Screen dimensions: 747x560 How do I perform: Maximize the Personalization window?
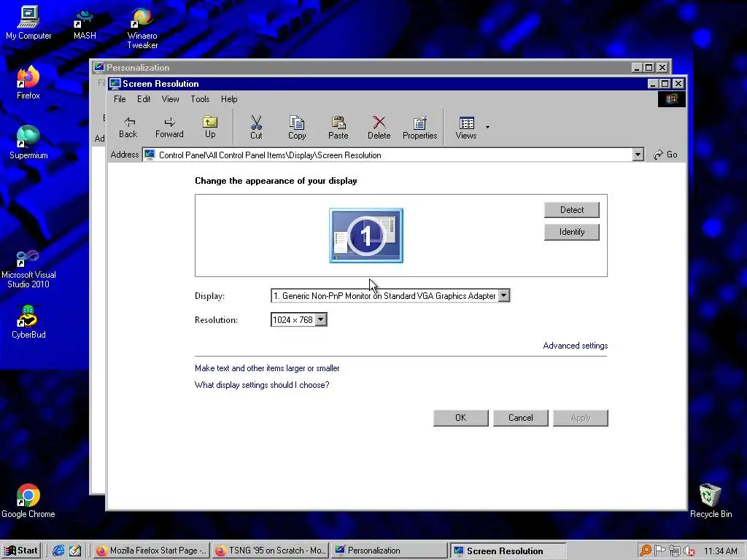[x=649, y=68]
